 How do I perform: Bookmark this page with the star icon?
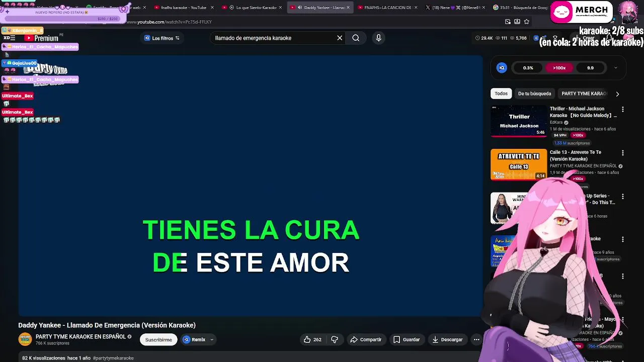(x=527, y=22)
